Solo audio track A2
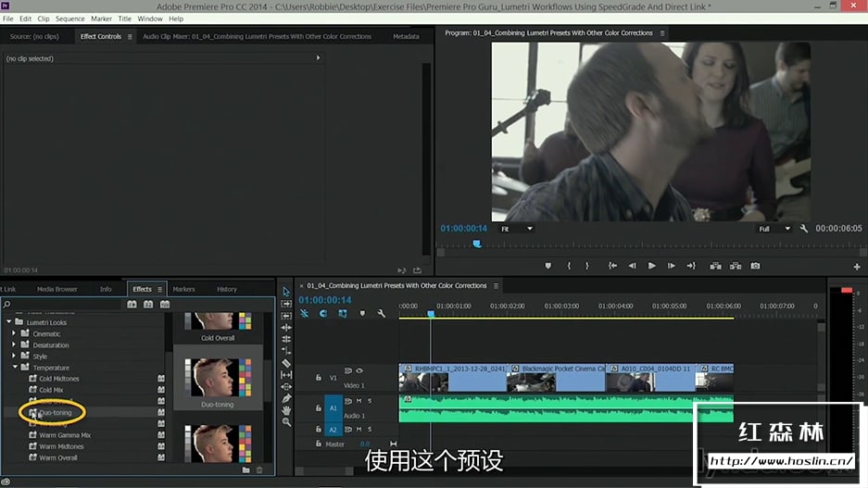The image size is (868, 488). click(x=370, y=430)
